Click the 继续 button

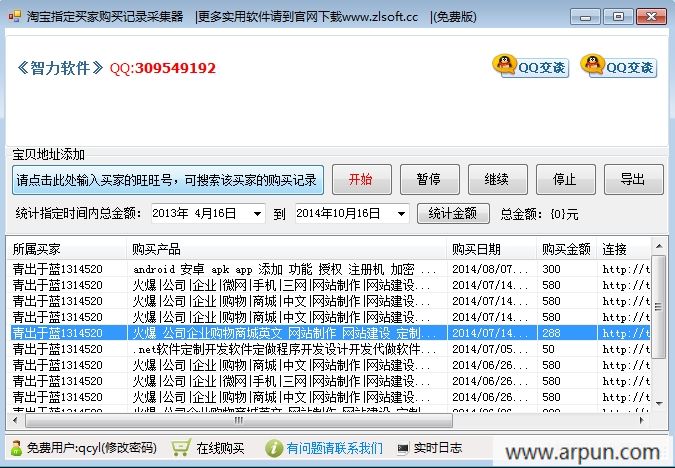pyautogui.click(x=498, y=179)
